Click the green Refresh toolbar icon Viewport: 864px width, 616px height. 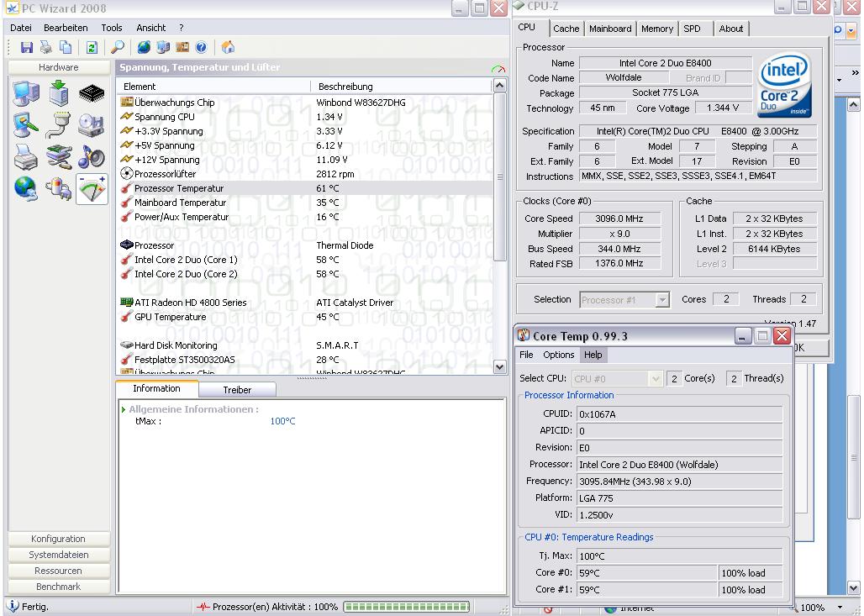(x=92, y=47)
